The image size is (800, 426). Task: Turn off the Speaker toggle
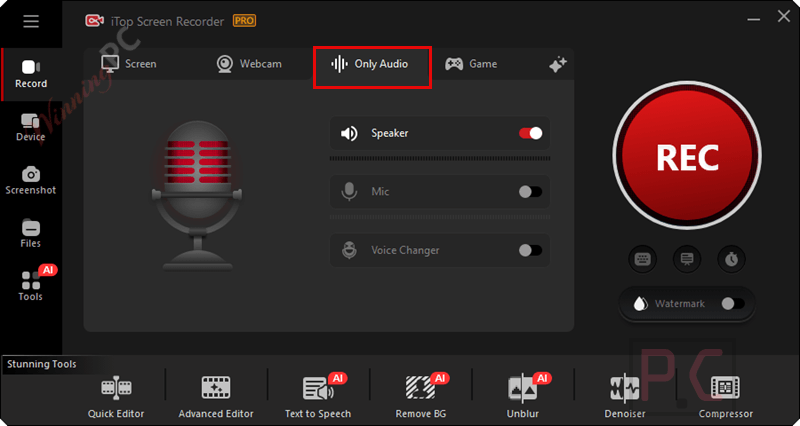point(531,133)
